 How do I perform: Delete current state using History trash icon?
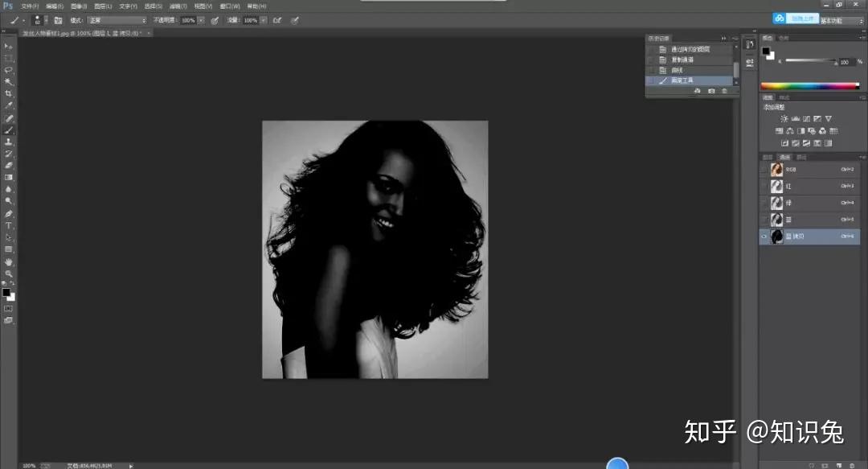724,92
